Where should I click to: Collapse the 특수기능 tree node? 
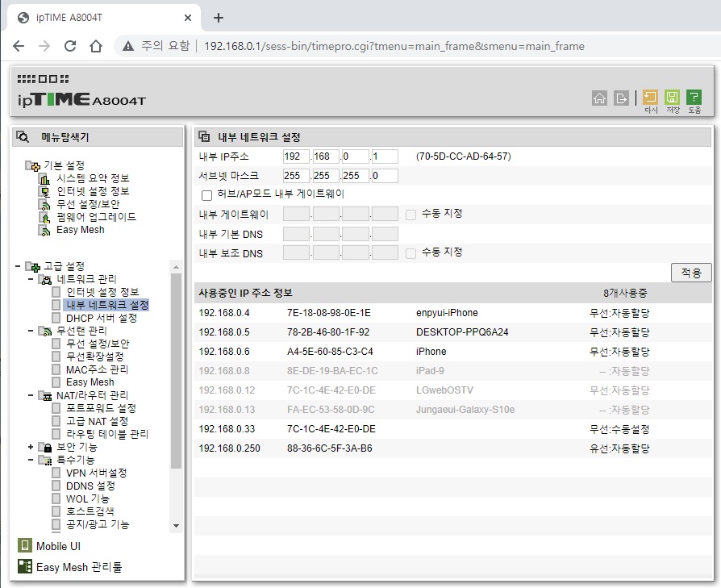(x=31, y=459)
